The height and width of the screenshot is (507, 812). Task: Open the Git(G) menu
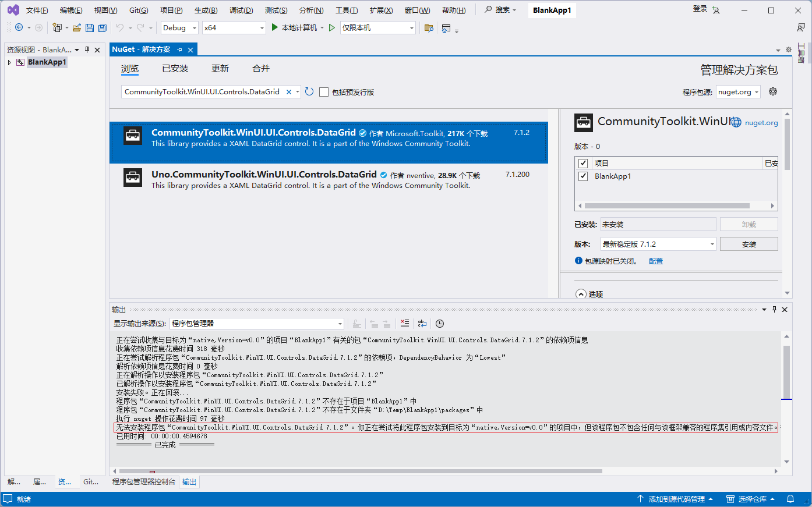pyautogui.click(x=139, y=10)
